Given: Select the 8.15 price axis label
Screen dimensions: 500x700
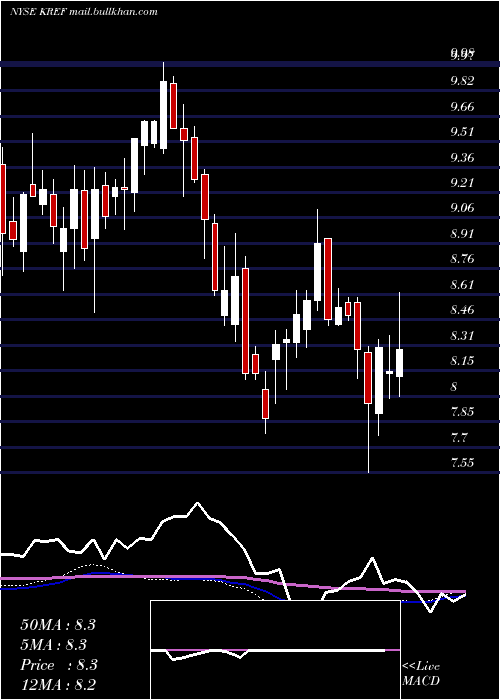Looking at the screenshot, I should pyautogui.click(x=462, y=361).
